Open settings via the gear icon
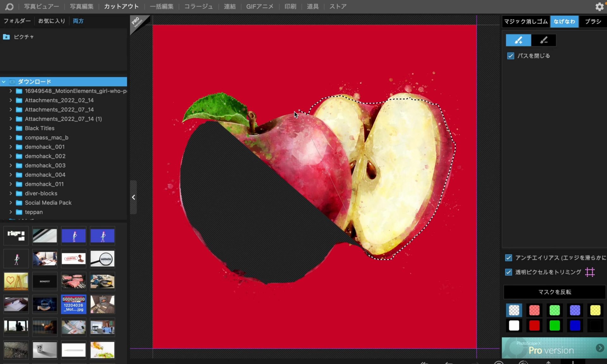This screenshot has width=607, height=364. click(x=599, y=7)
